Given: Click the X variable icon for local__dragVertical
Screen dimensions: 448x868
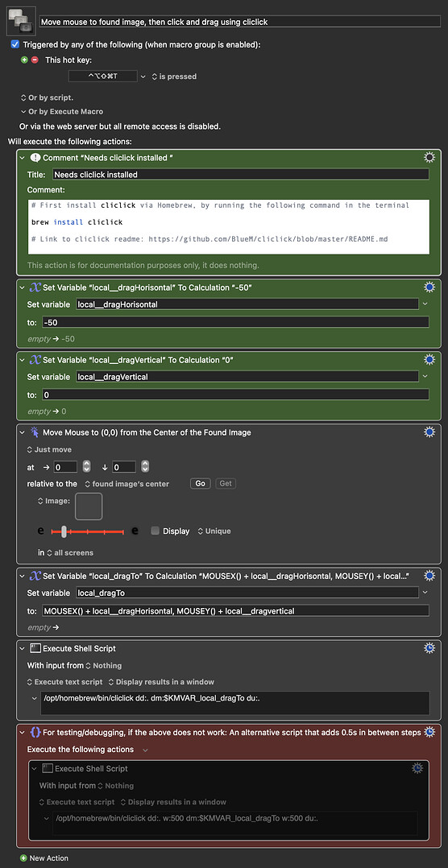Looking at the screenshot, I should [35, 360].
